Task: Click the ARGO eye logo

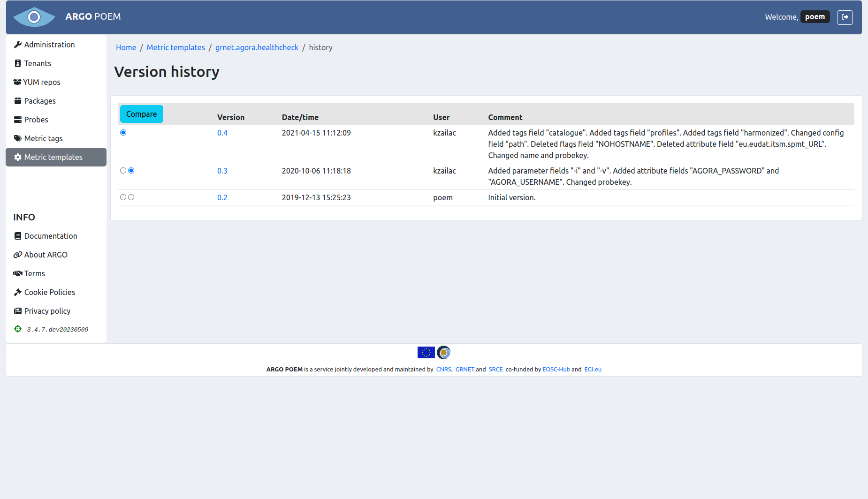Action: tap(34, 17)
